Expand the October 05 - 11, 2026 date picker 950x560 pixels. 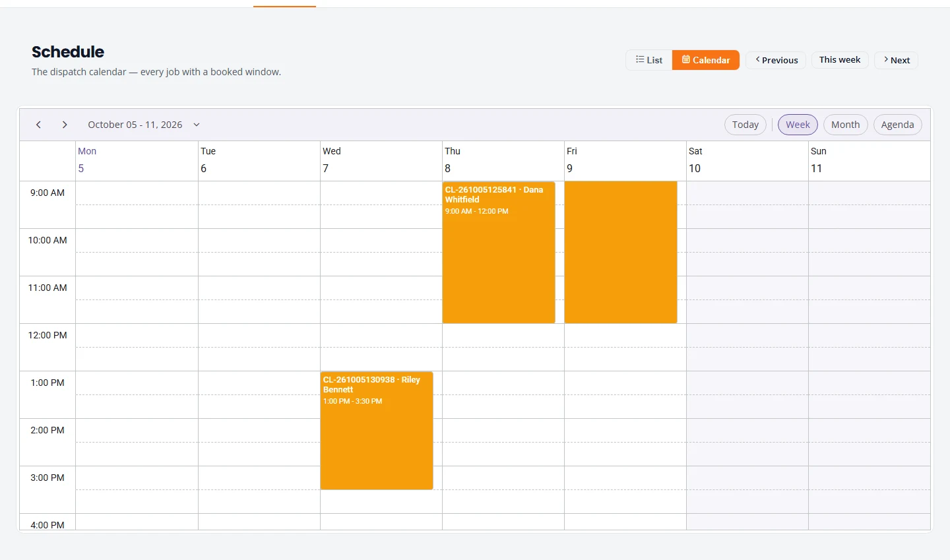point(144,125)
